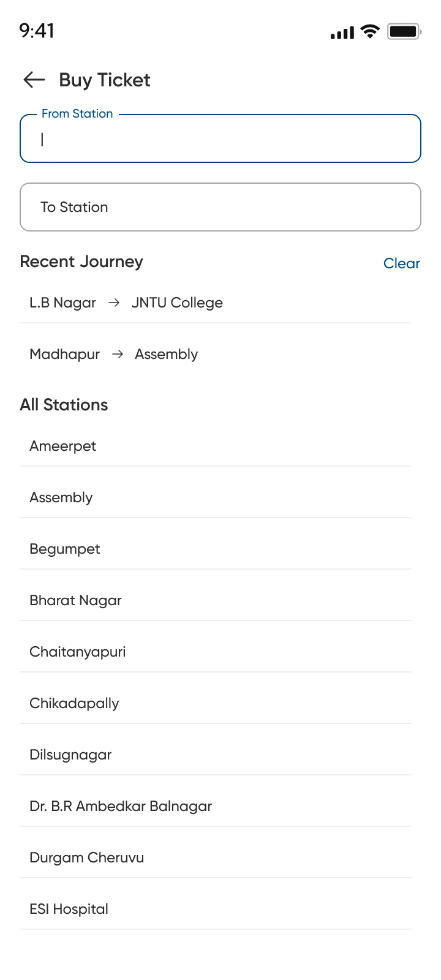The width and height of the screenshot is (441, 980).
Task: Select Chaitanyapuri station
Action: click(216, 652)
